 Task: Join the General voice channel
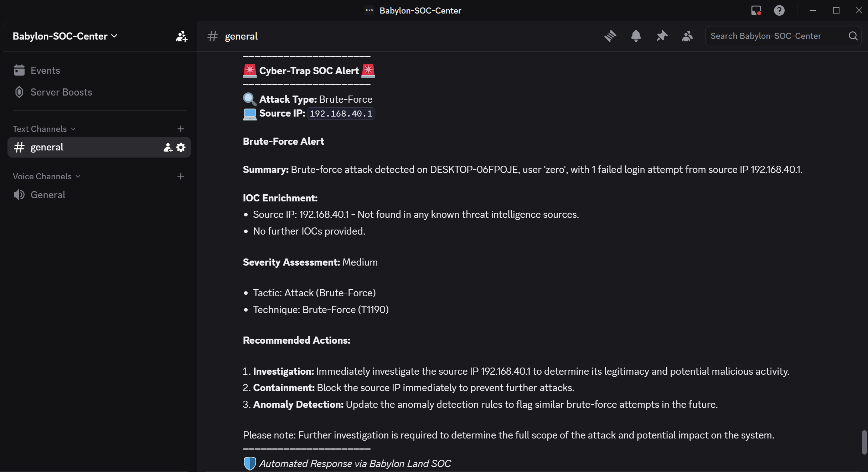[x=99, y=195]
